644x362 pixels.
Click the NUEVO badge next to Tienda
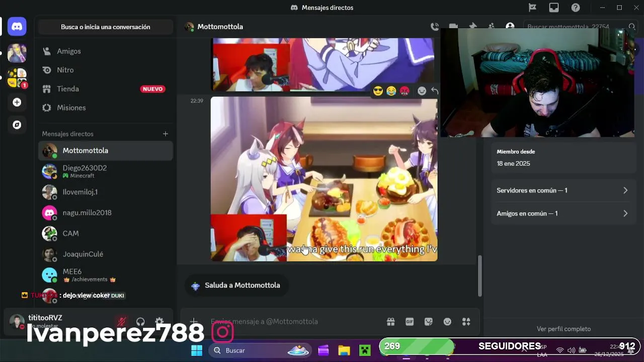coord(152,89)
